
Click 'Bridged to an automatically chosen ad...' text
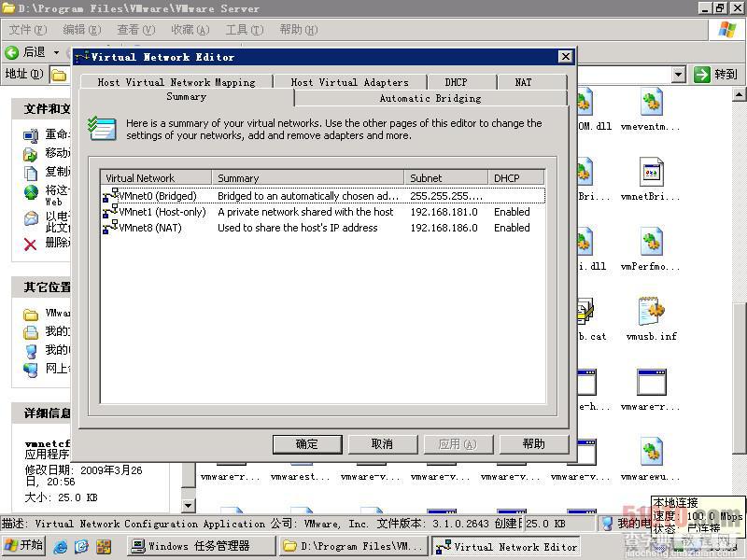[308, 196]
